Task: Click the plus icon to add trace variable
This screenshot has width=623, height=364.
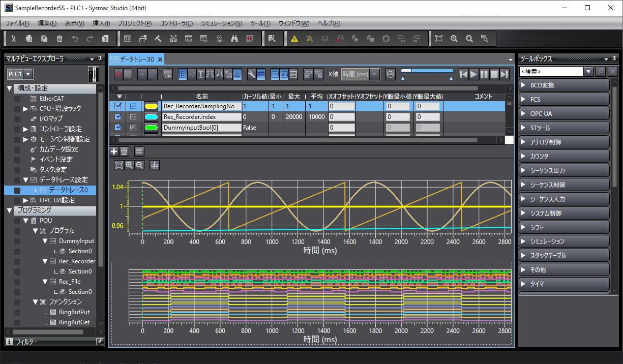Action: pyautogui.click(x=114, y=151)
